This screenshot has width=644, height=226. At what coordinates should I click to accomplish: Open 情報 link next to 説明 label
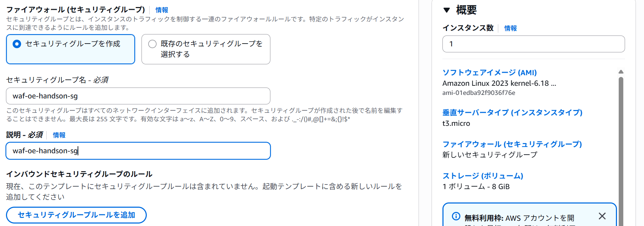[x=59, y=135]
